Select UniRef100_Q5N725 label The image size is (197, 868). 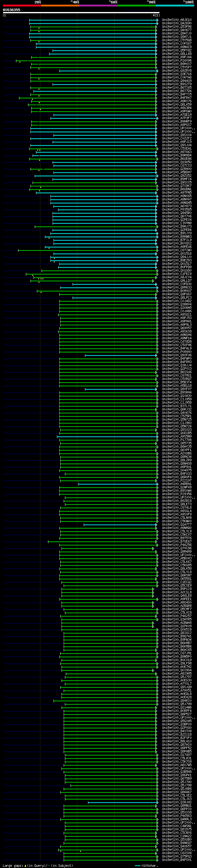[176, 419]
